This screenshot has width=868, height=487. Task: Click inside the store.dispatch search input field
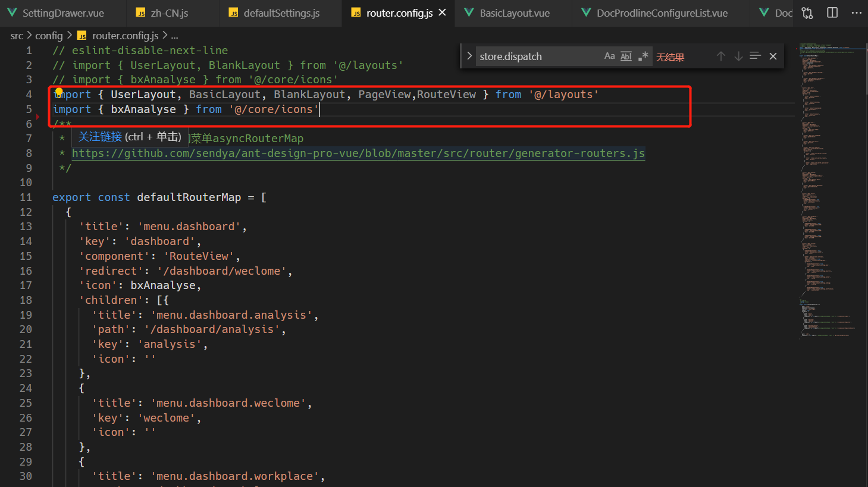pyautogui.click(x=535, y=55)
